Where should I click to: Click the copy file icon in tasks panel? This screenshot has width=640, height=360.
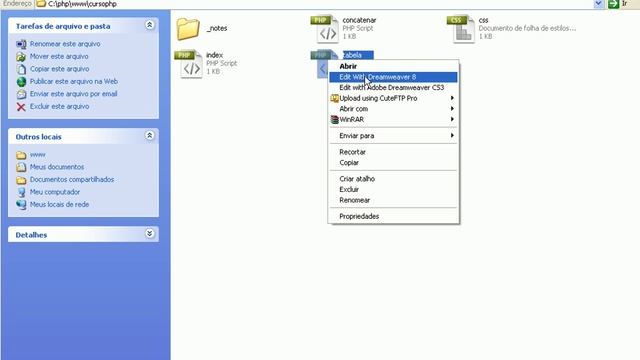tap(21, 69)
